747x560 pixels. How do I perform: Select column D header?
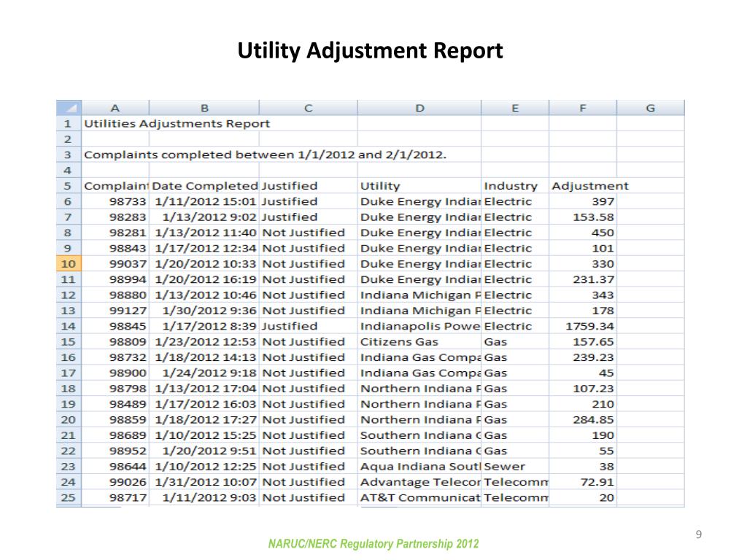pyautogui.click(x=419, y=108)
